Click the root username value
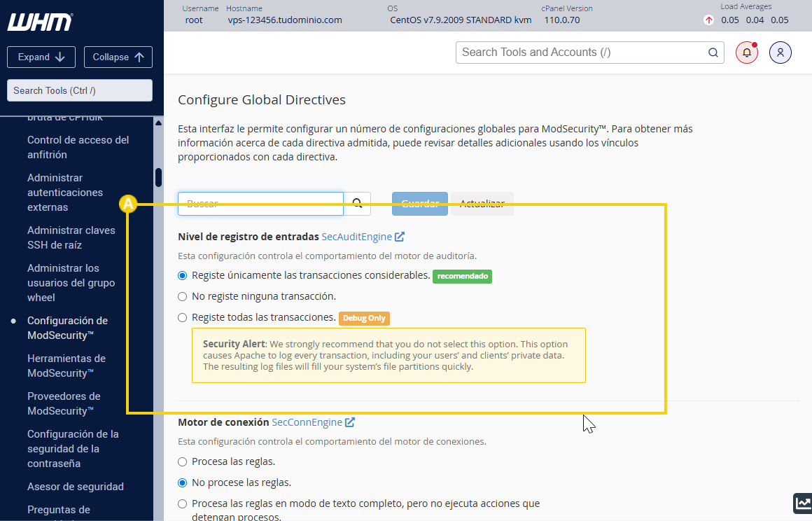812x521 pixels. pyautogui.click(x=194, y=20)
